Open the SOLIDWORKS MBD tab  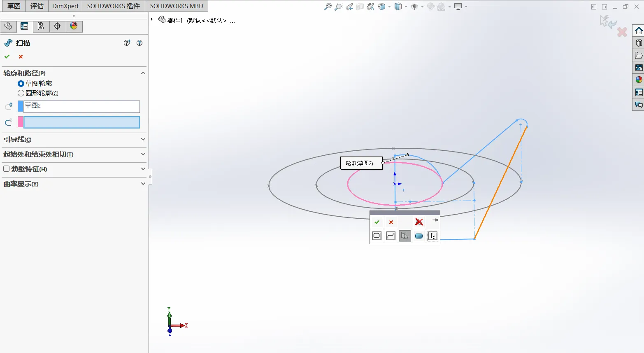click(177, 6)
